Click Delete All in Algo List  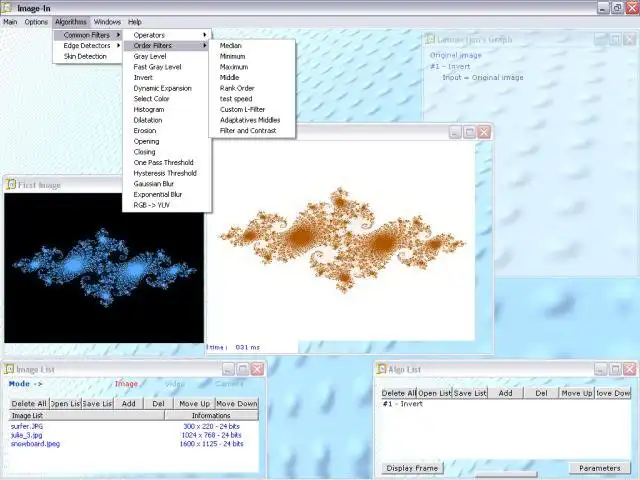click(399, 393)
